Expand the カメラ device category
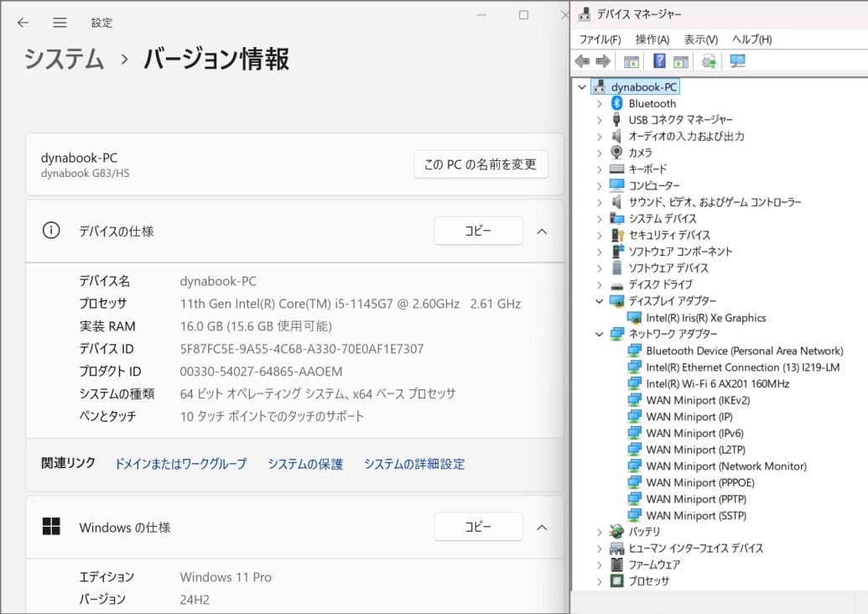This screenshot has height=614, width=868. click(x=599, y=153)
